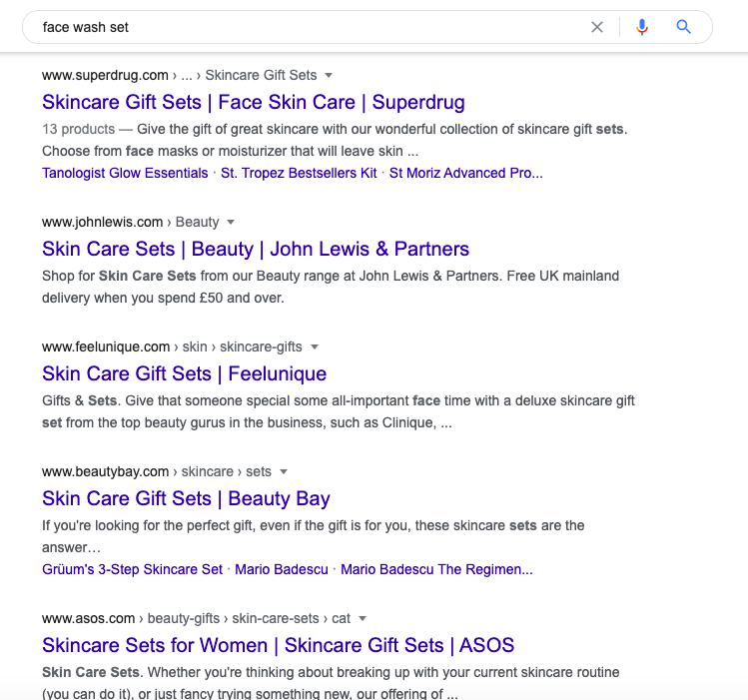Click the www.johnlewis.com URL text
The width and height of the screenshot is (748, 700).
(x=102, y=223)
